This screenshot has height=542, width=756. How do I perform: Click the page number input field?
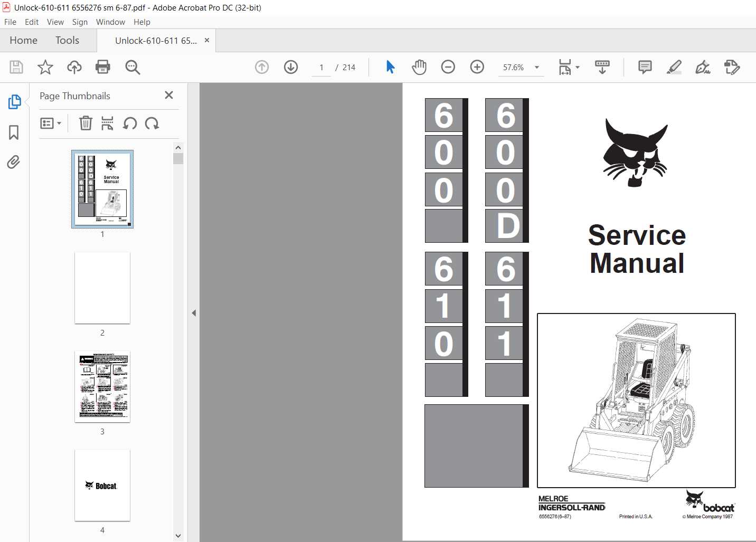(x=321, y=68)
